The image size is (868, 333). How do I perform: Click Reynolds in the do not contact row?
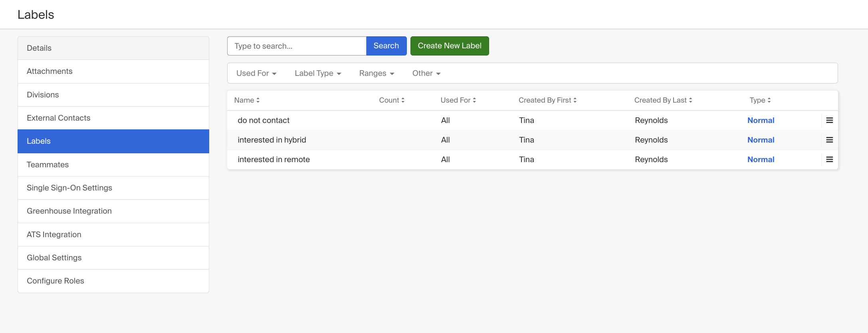pyautogui.click(x=651, y=120)
